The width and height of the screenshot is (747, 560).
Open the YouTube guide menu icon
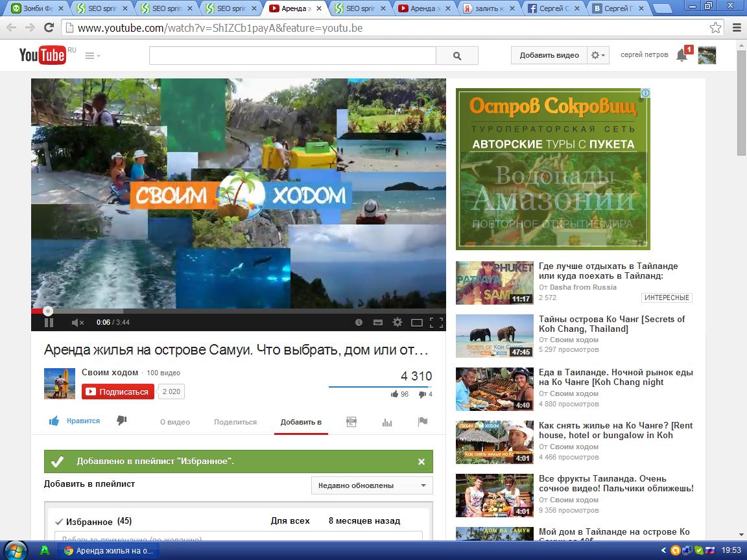point(93,56)
